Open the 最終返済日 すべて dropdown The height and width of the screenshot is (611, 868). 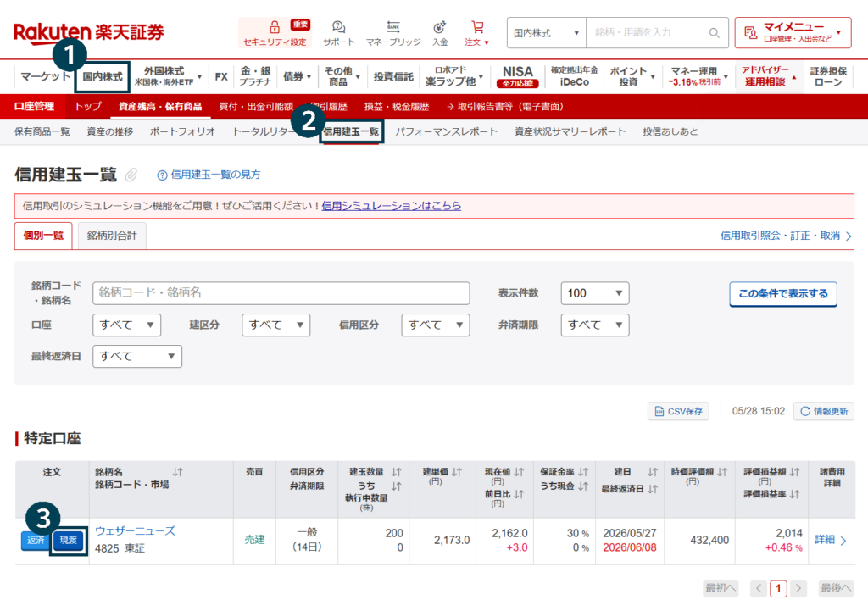(137, 357)
